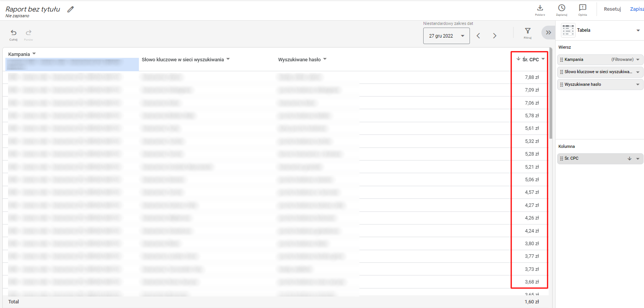Screen dimensions: 644x308
Task: Click the 3,68 zł cell
Action: click(x=532, y=282)
